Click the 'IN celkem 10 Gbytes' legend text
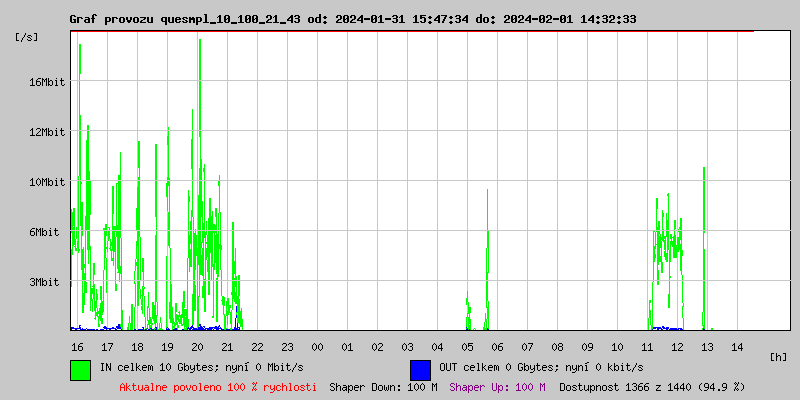 click(201, 368)
